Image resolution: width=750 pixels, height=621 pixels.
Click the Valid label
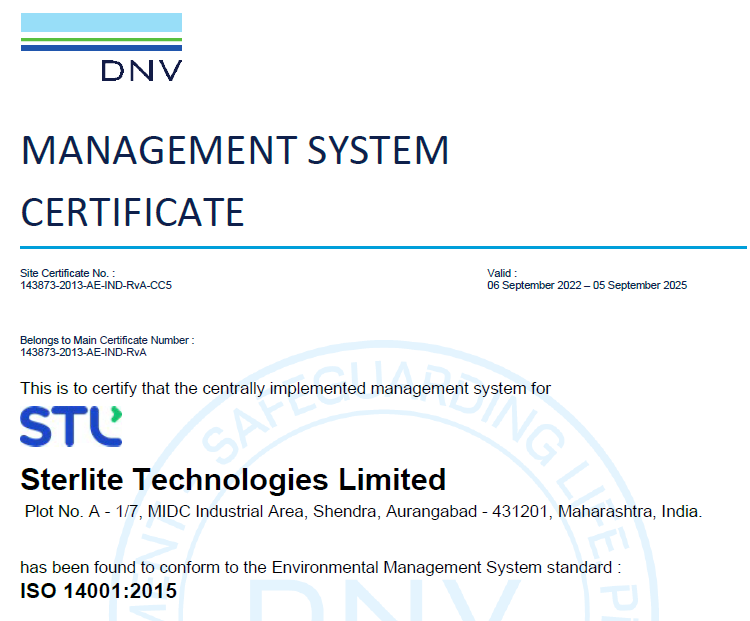[502, 273]
